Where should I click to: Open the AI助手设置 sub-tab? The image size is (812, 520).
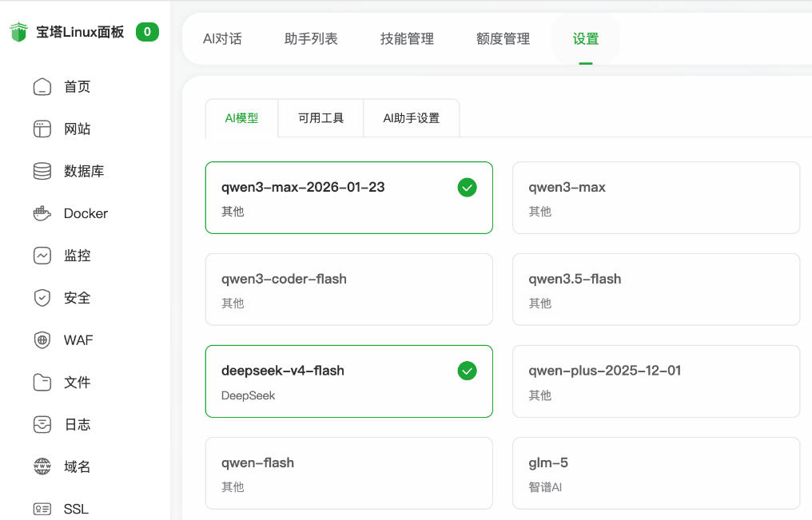411,118
